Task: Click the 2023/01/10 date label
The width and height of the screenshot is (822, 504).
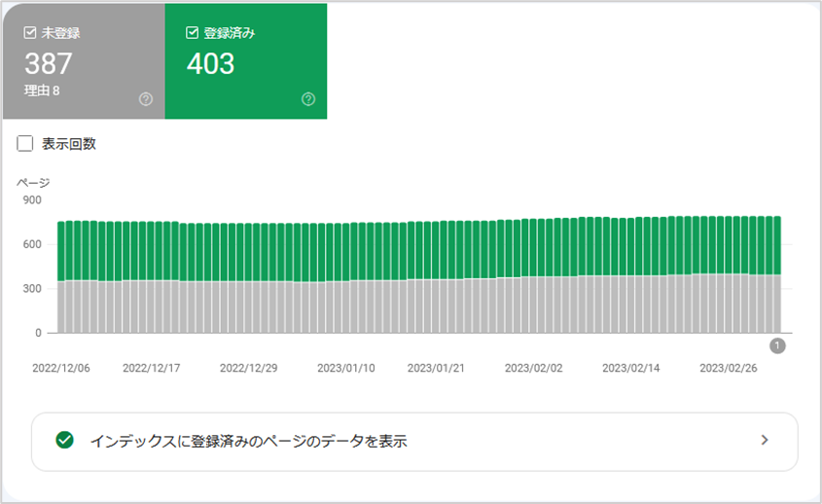Action: point(346,368)
